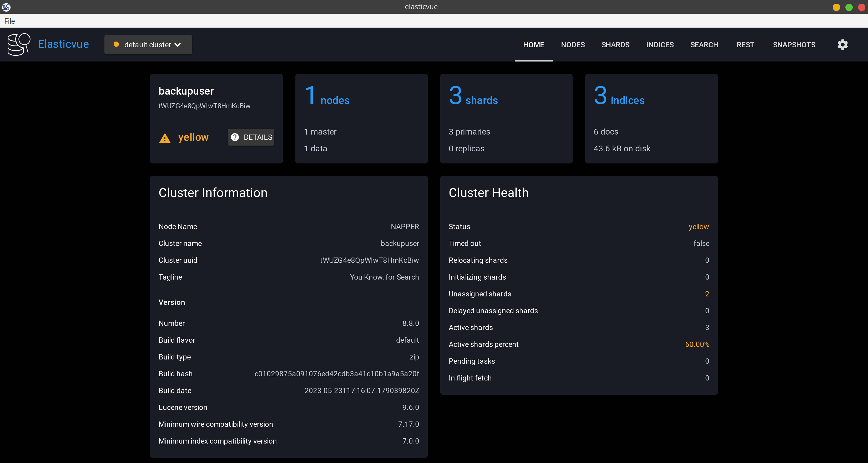
Task: Click the Version subheading
Action: click(172, 302)
